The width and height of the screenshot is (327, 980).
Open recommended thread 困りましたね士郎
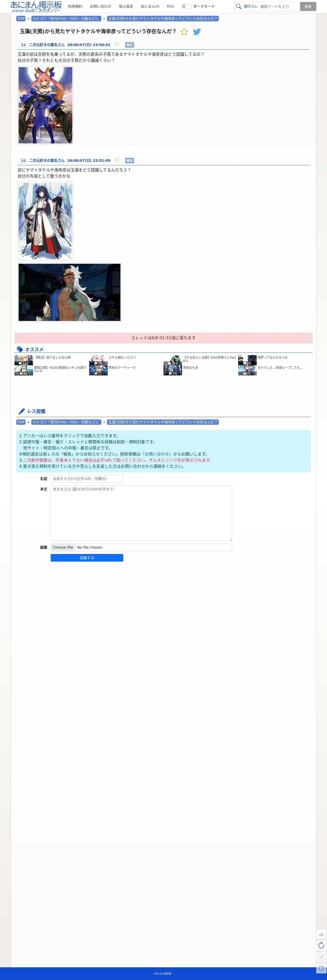[53, 357]
